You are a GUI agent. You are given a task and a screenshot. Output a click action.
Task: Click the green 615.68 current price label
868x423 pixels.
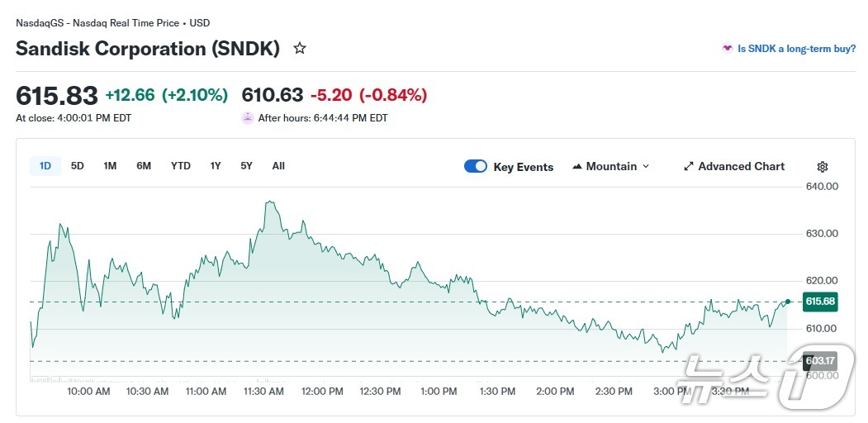820,302
